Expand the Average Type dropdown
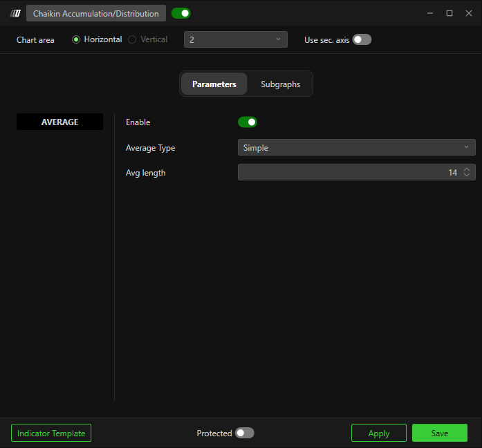This screenshot has width=482, height=448. 356,147
